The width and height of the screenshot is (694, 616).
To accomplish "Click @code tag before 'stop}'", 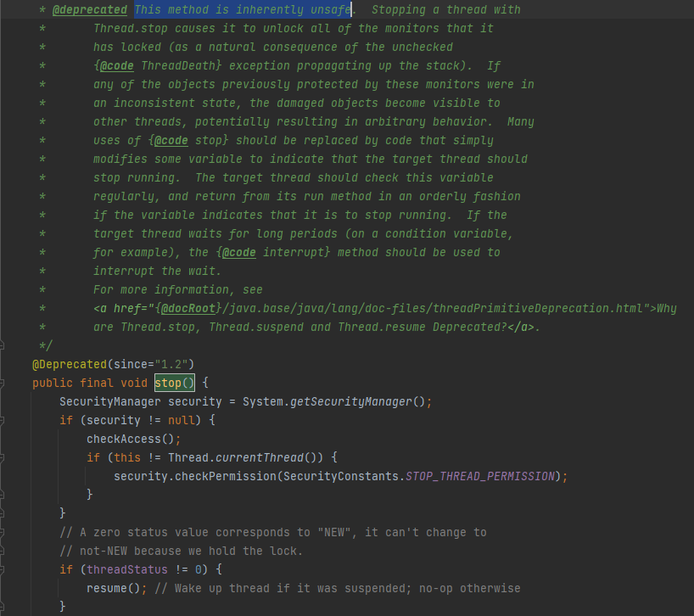I will (171, 140).
